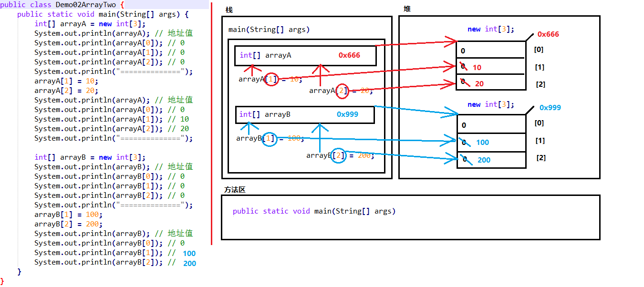Click the new int[3] label above 0x999 array
This screenshot has height=287, width=644.
click(x=492, y=104)
